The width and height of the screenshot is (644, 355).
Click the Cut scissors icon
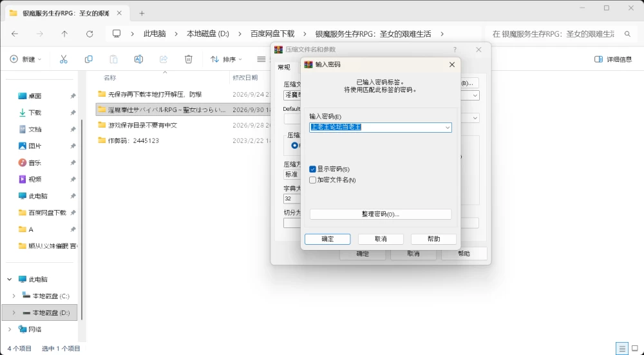63,59
